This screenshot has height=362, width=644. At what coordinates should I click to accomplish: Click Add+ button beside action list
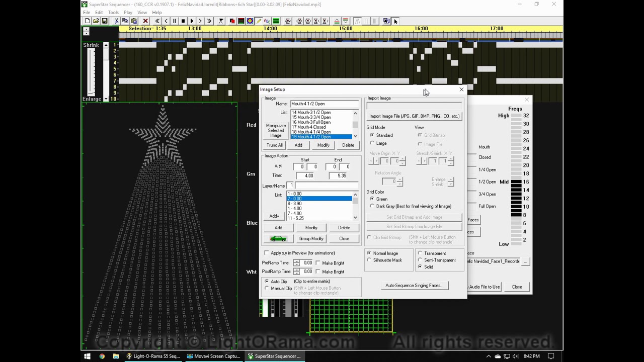coord(274,216)
